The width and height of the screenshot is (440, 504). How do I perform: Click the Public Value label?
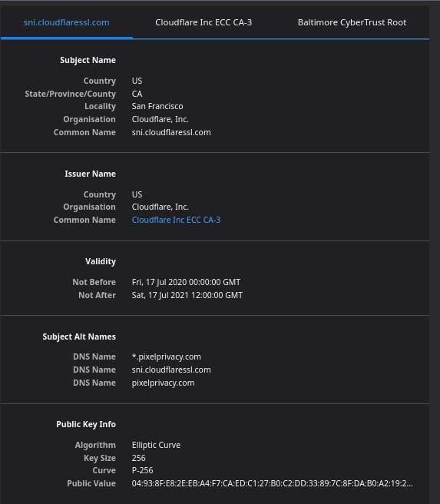click(x=91, y=483)
